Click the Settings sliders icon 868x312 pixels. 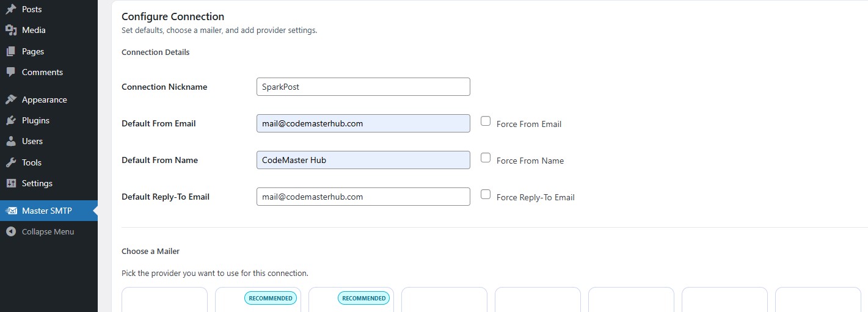11,183
